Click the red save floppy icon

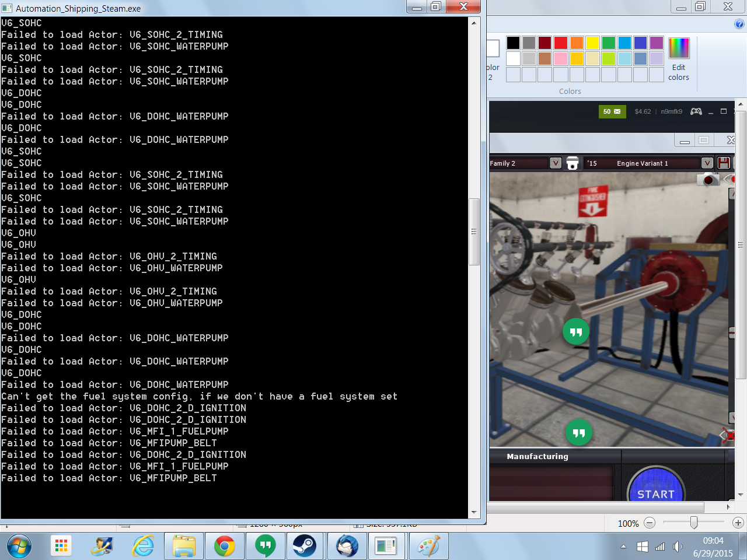(x=724, y=163)
